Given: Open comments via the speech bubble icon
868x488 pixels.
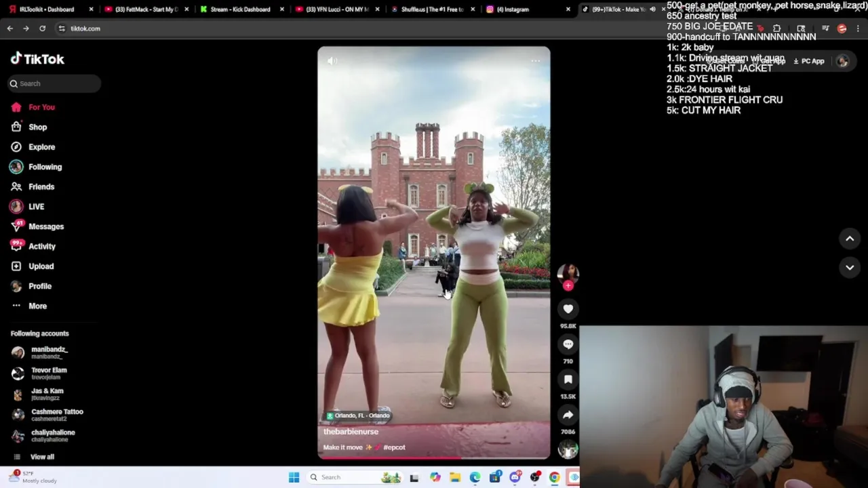Looking at the screenshot, I should (568, 344).
